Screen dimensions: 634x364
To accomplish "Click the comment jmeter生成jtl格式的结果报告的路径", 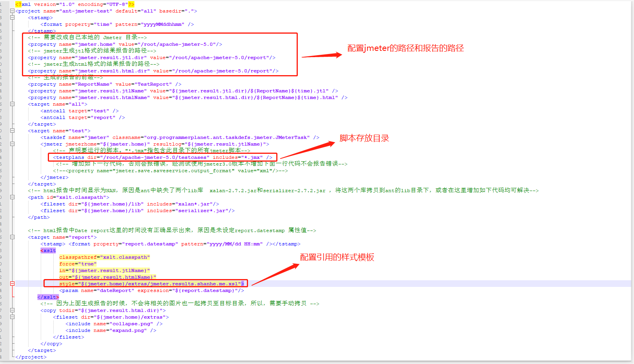I will point(92,51).
